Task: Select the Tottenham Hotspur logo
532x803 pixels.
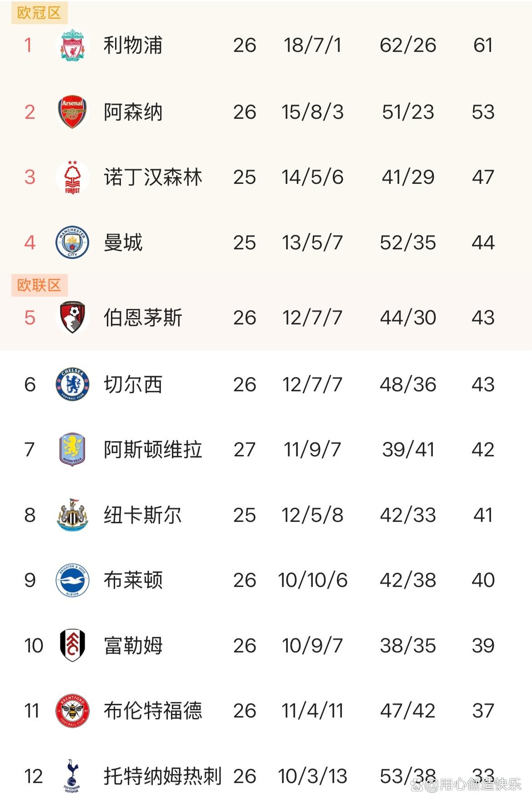Action: pos(72,776)
